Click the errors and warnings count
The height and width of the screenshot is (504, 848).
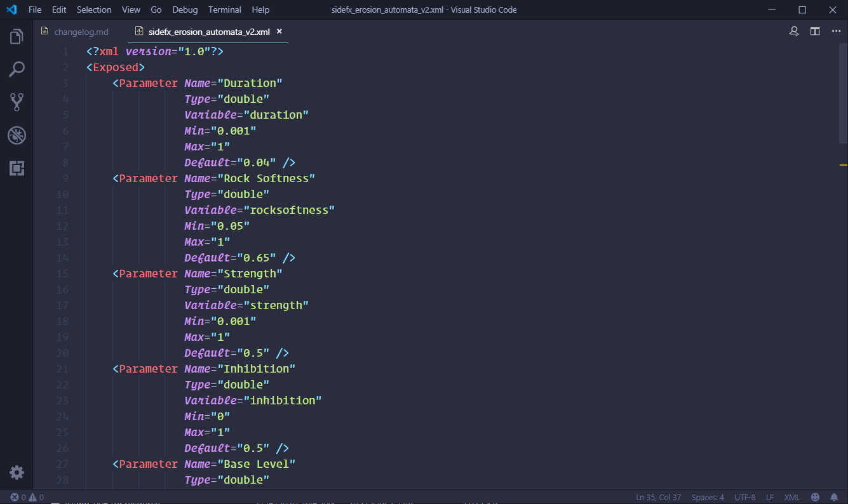[27, 497]
